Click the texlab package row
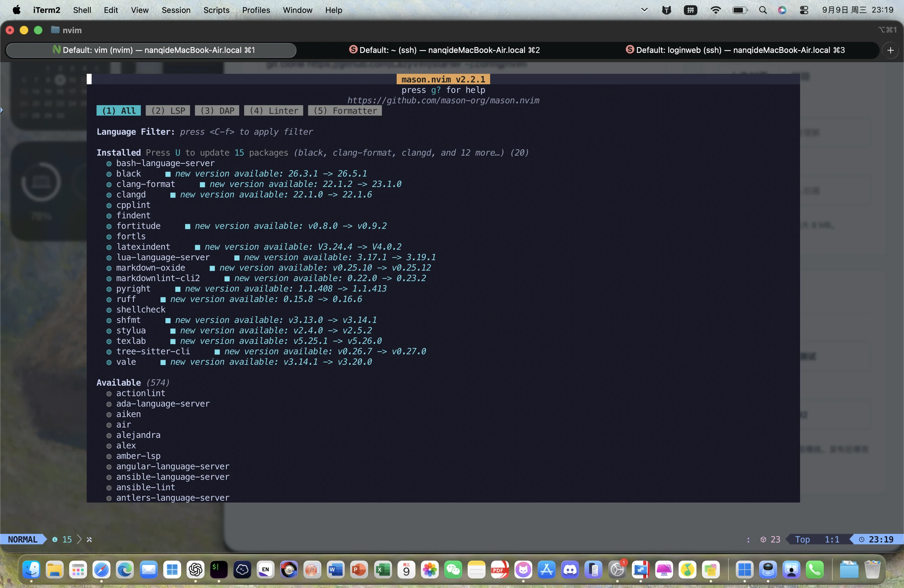The width and height of the screenshot is (904, 588). 244,341
